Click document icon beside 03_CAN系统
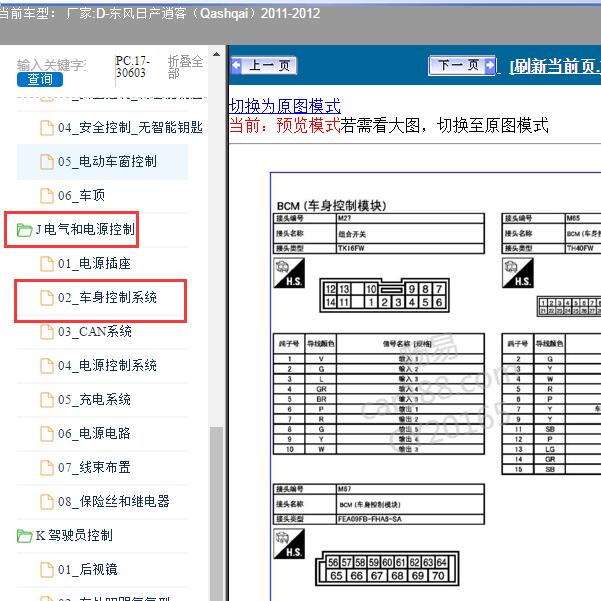Screen dimensions: 601x601 click(47, 332)
